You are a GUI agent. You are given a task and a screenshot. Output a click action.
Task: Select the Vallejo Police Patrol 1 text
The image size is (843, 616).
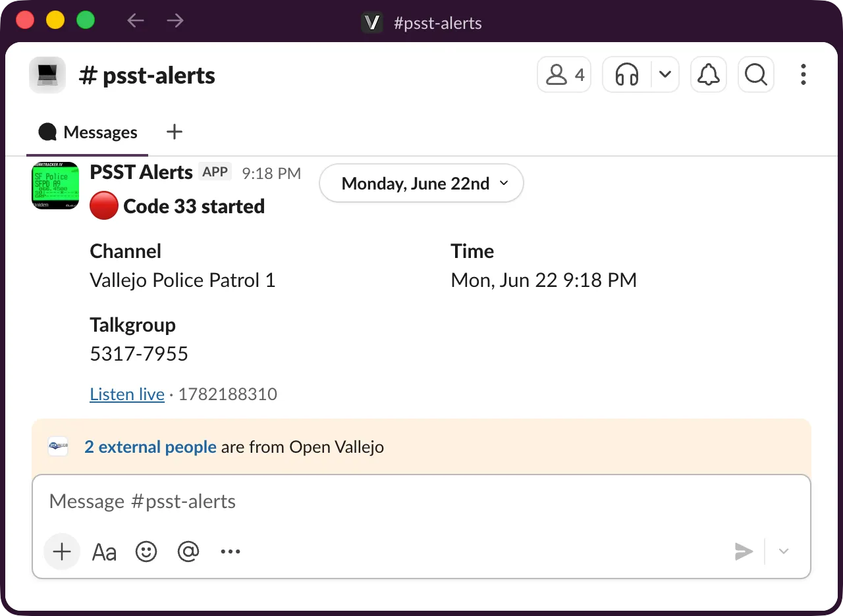[182, 280]
